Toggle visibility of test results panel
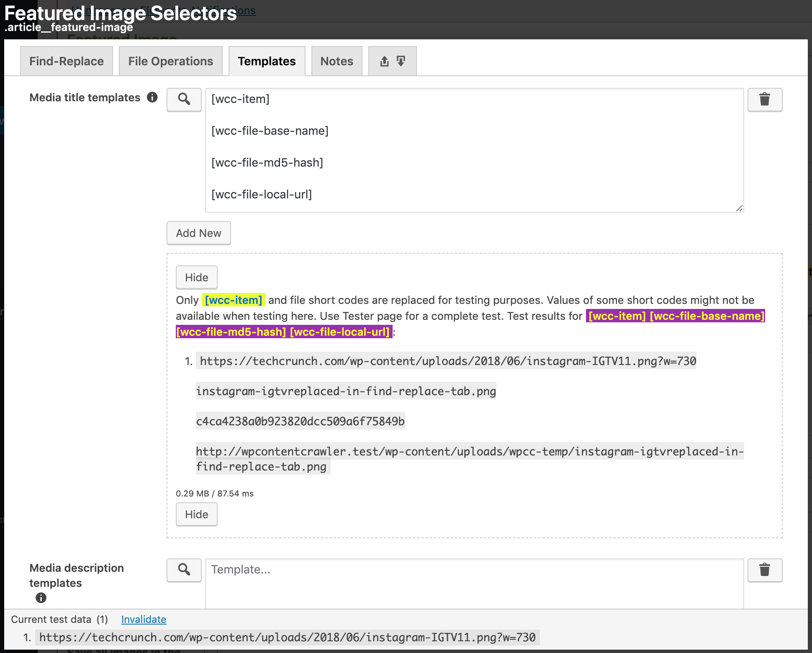Viewport: 812px width, 653px height. [x=196, y=277]
